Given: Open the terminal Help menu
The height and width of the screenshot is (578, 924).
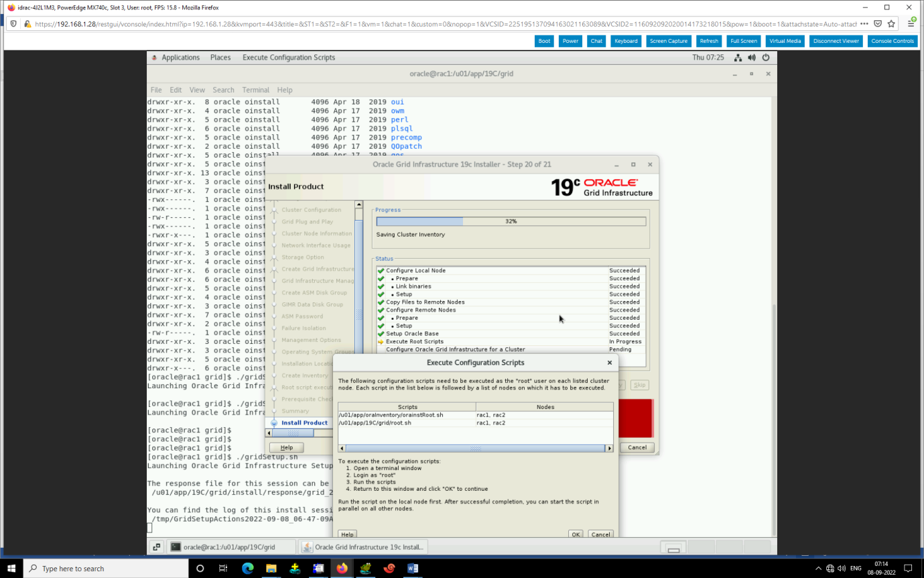Looking at the screenshot, I should [x=285, y=90].
